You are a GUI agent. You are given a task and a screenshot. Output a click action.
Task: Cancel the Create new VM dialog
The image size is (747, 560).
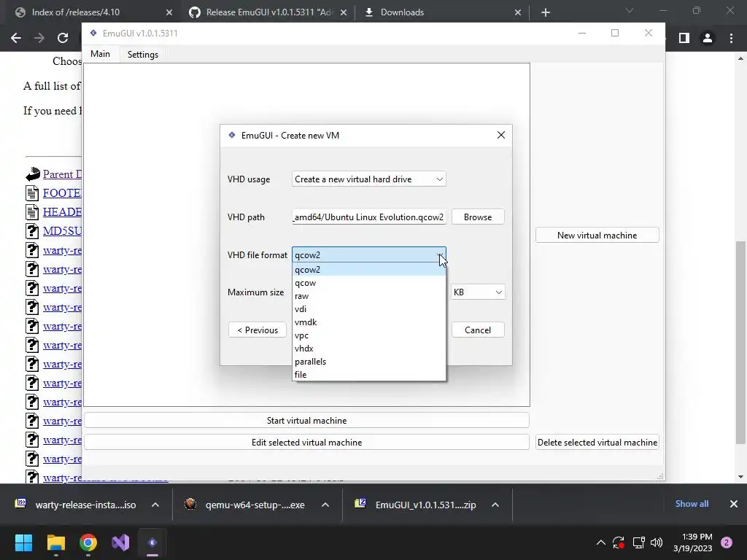478,330
